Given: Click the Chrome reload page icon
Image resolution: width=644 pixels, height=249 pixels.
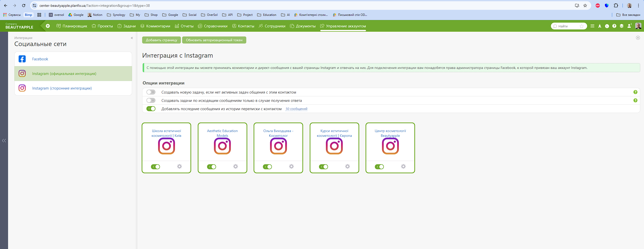Looking at the screenshot, I should pos(24,6).
